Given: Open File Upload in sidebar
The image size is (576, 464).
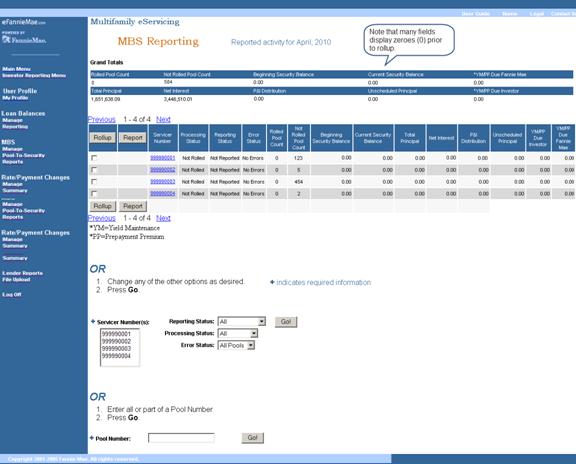Looking at the screenshot, I should click(16, 279).
